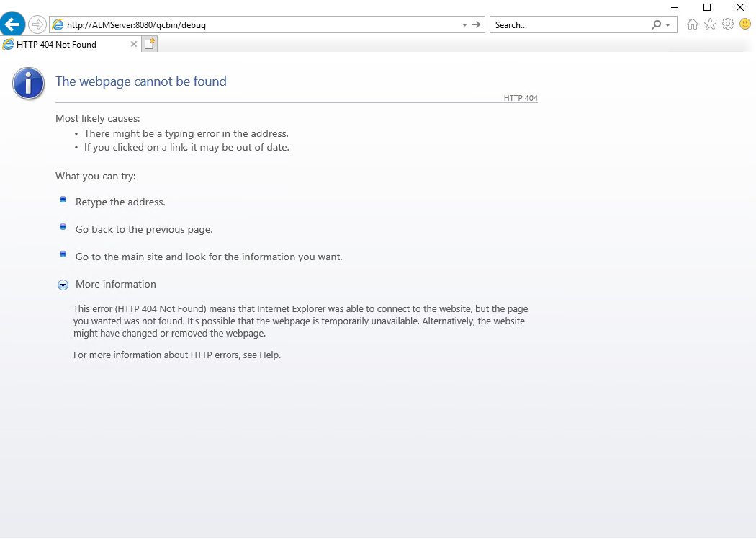This screenshot has width=756, height=539.
Task: Click the Forward navigation arrow
Action: [x=37, y=24]
